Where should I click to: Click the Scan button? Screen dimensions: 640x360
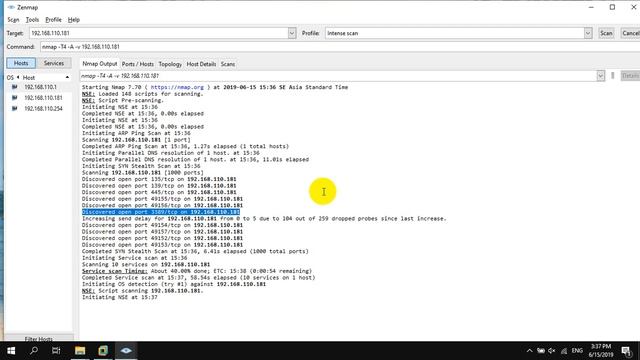pyautogui.click(x=606, y=33)
